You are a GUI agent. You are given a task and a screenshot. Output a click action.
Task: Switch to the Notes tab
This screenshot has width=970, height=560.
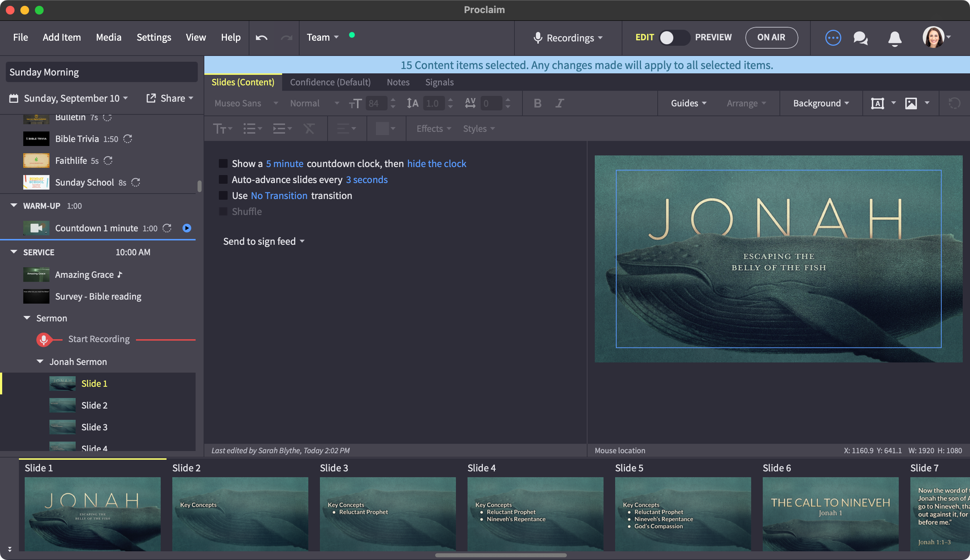point(398,82)
